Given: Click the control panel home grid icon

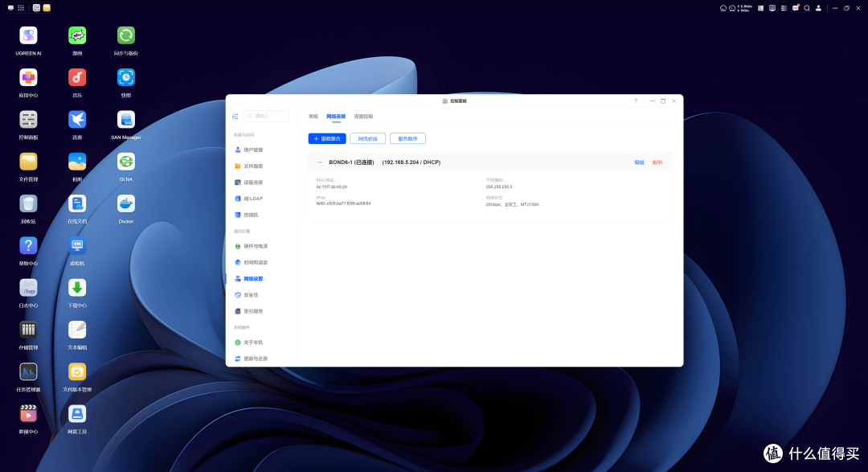Looking at the screenshot, I should click(x=235, y=117).
